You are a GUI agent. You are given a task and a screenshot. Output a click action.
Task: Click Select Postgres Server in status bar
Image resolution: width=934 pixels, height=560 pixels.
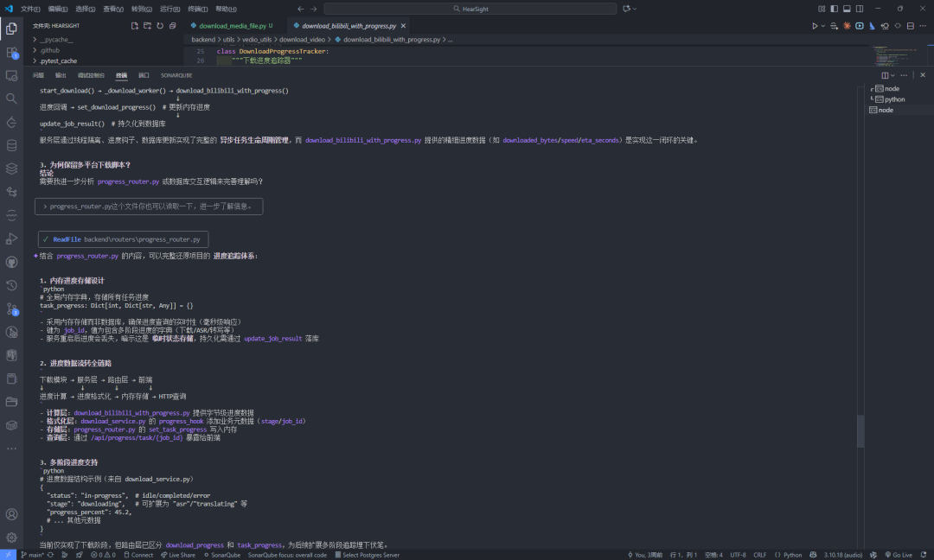pyautogui.click(x=367, y=555)
